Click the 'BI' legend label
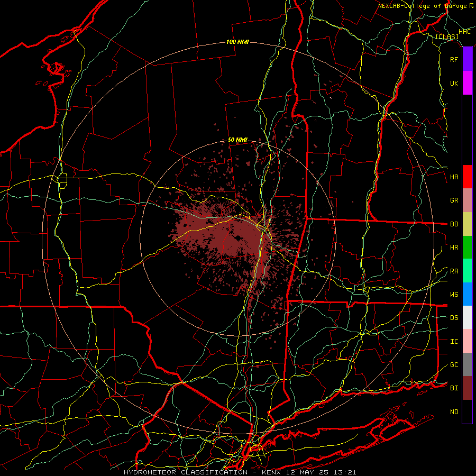Screen dimensions: 476x476 tap(454, 388)
